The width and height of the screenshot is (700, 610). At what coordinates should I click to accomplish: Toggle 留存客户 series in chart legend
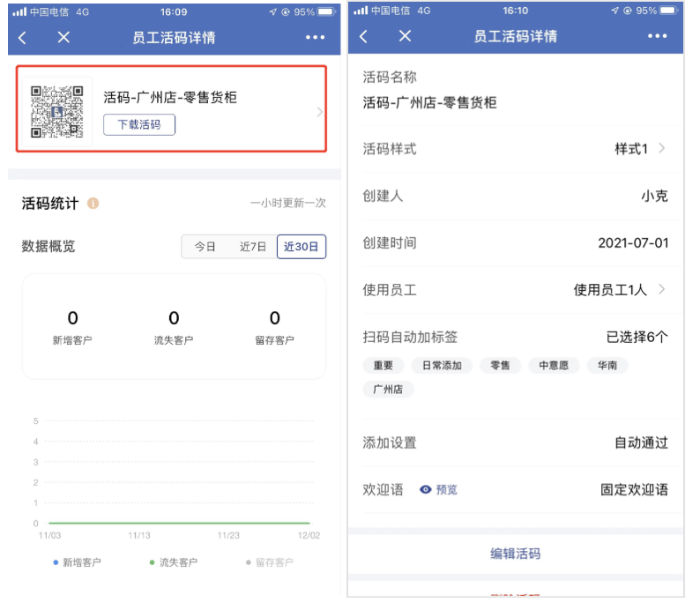tap(270, 562)
